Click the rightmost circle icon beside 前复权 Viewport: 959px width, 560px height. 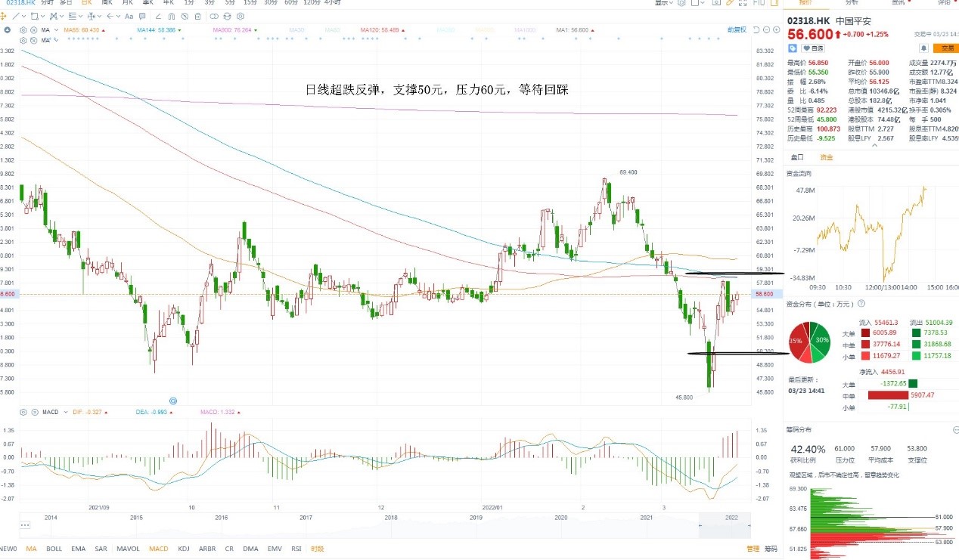pos(777,30)
